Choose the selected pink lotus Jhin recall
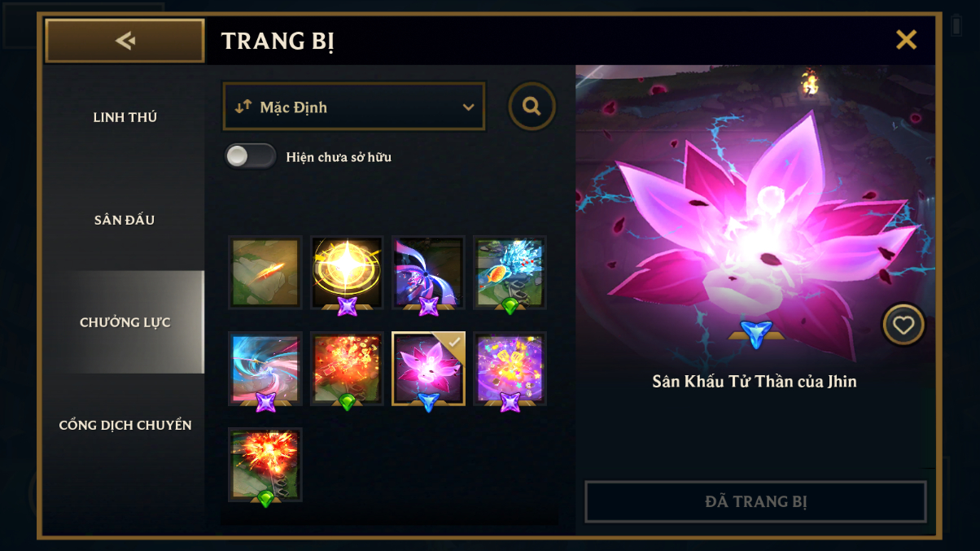The width and height of the screenshot is (980, 551). (x=428, y=369)
